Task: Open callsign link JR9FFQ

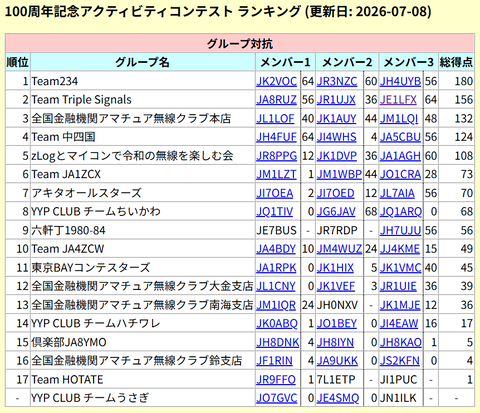Action: point(276,380)
